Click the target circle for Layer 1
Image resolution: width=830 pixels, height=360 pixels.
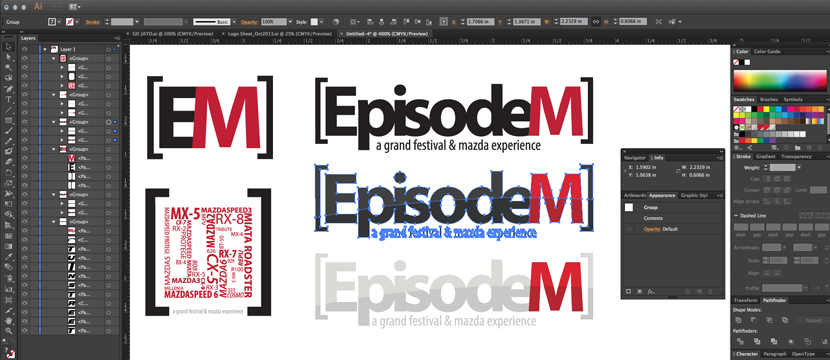(108, 49)
